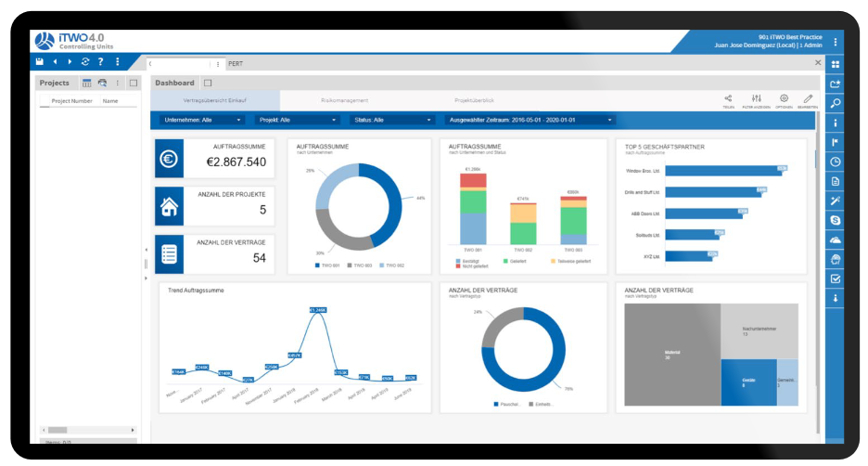
Task: Click the cloud icon in the sidebar
Action: (836, 239)
